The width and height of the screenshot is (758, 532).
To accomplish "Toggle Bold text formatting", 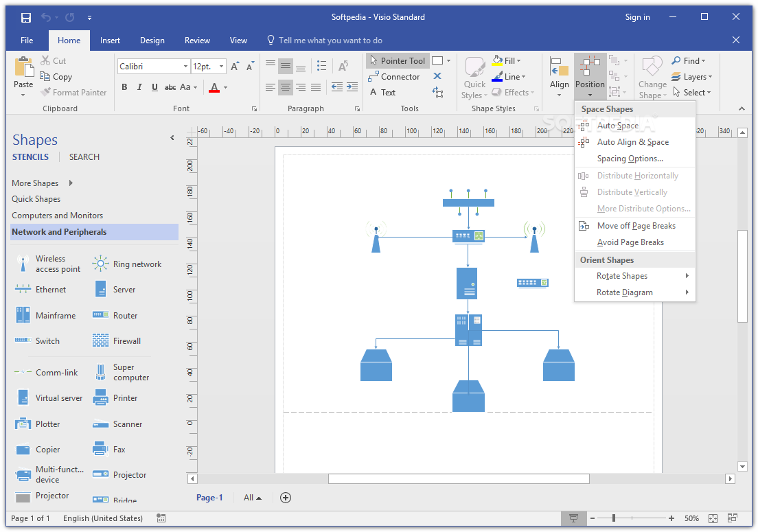I will click(124, 87).
